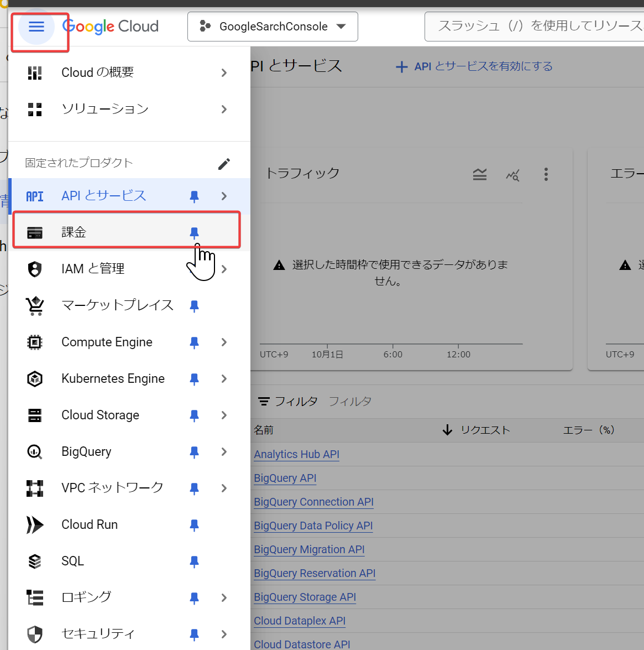Unpin Kubernetes Engine
This screenshot has height=650, width=644.
(x=194, y=379)
